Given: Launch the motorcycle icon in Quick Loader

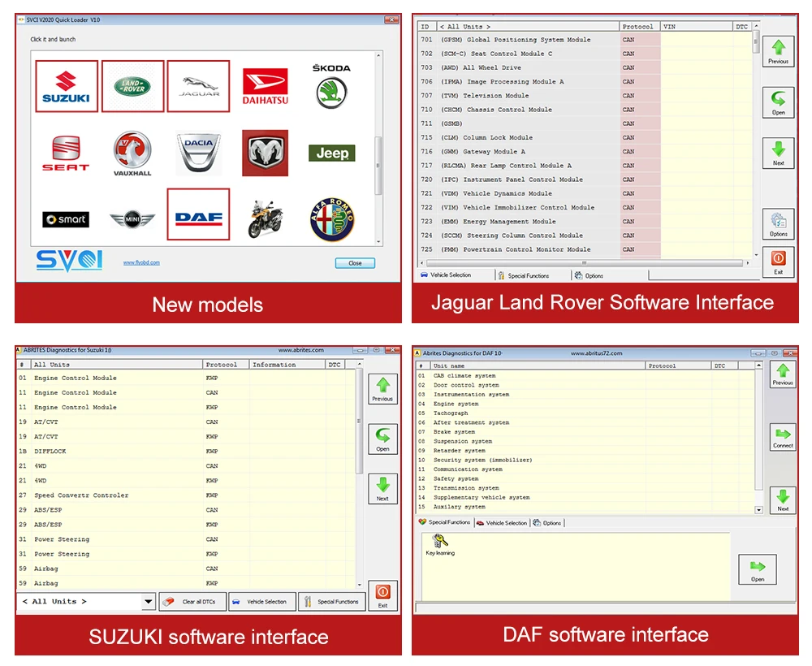Looking at the screenshot, I should 266,219.
